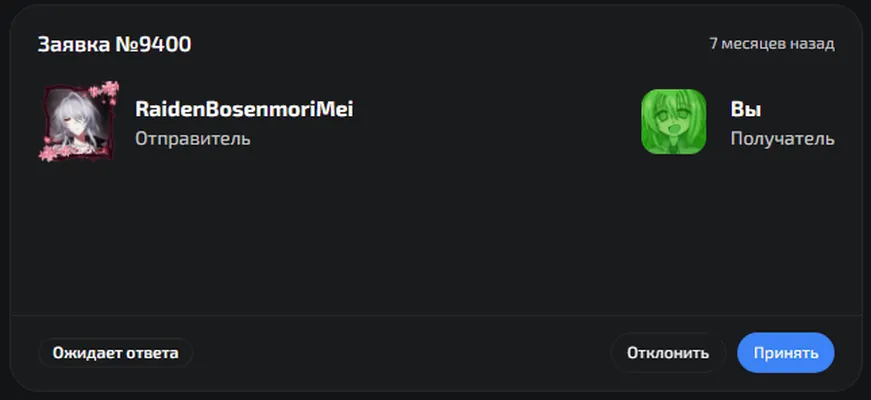
Task: Click the 7 месяцев назад timestamp
Action: click(772, 44)
